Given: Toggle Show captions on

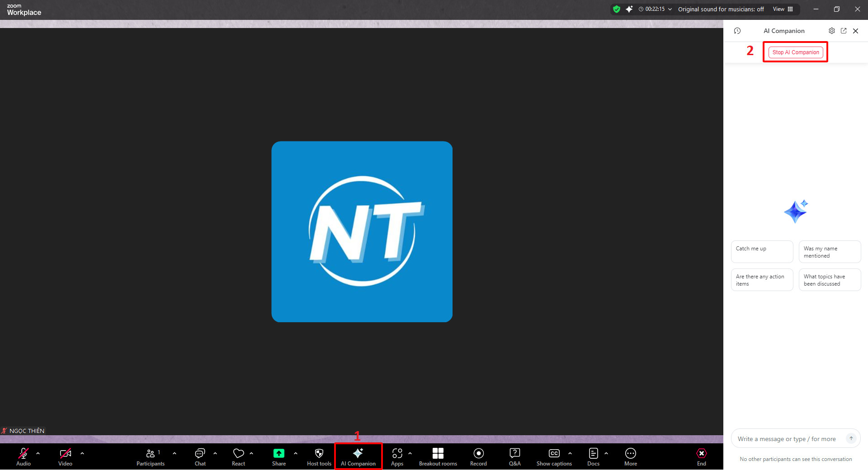Looking at the screenshot, I should (554, 456).
